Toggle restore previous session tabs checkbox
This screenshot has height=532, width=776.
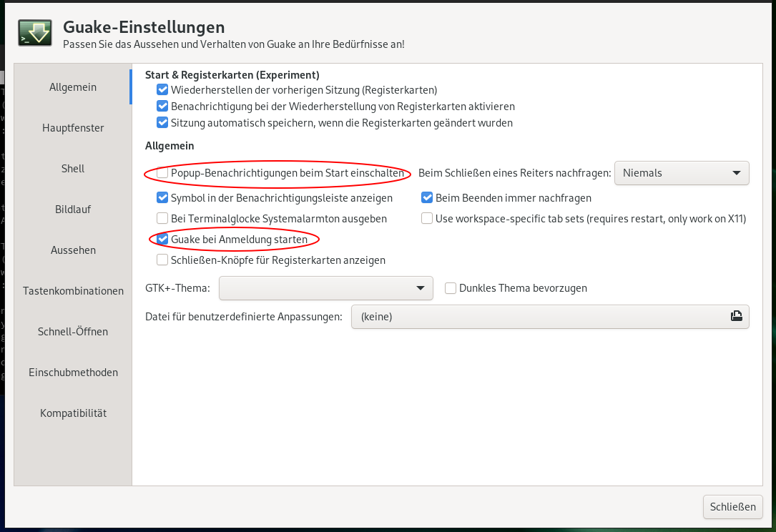click(x=162, y=90)
